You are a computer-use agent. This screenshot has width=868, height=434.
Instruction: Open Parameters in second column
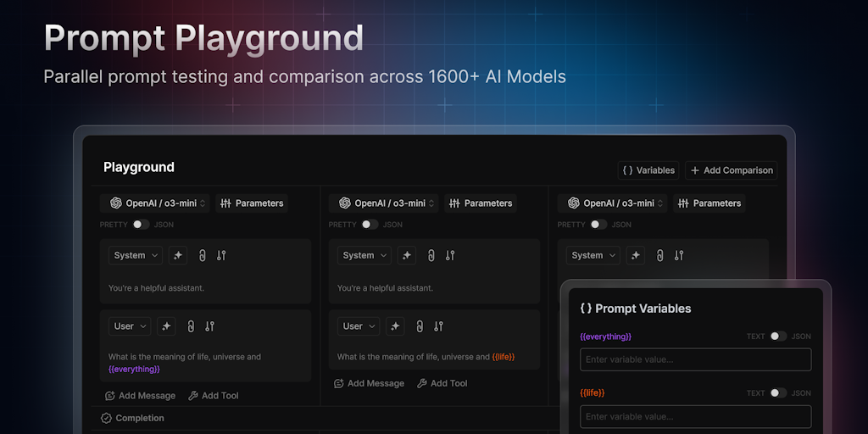[x=481, y=203]
